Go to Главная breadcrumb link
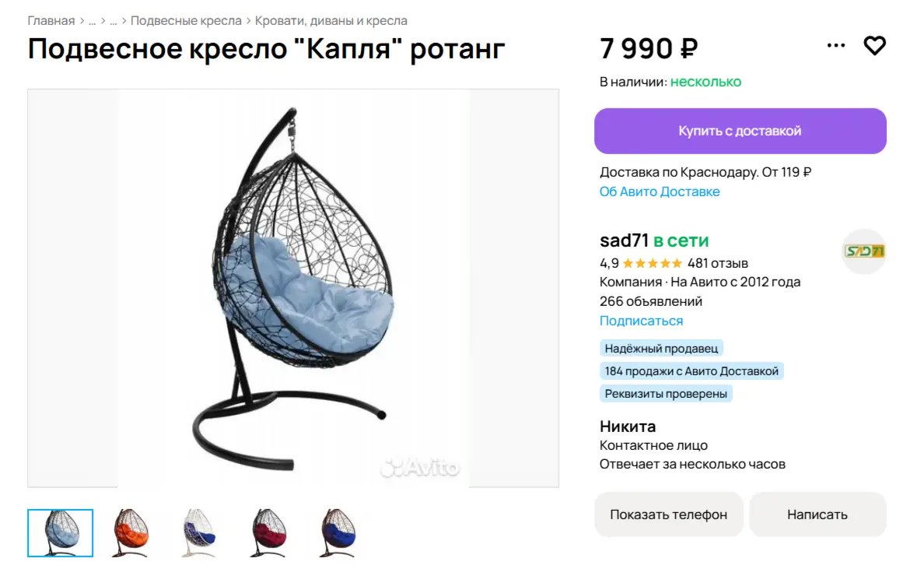This screenshot has height=583, width=924. click(x=51, y=21)
